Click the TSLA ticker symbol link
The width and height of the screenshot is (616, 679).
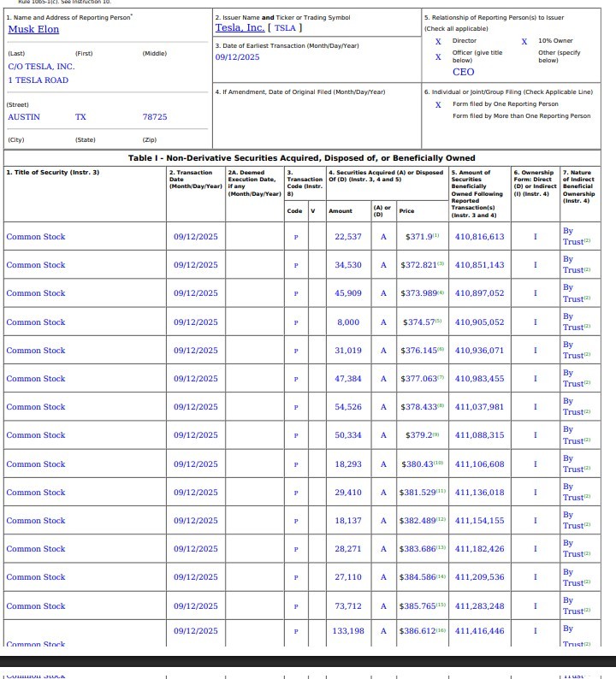pyautogui.click(x=284, y=28)
